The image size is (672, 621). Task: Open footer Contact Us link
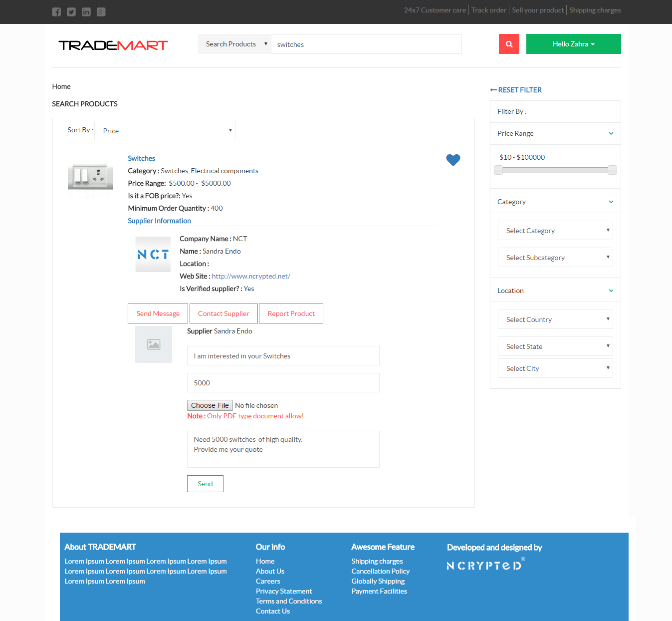[273, 611]
